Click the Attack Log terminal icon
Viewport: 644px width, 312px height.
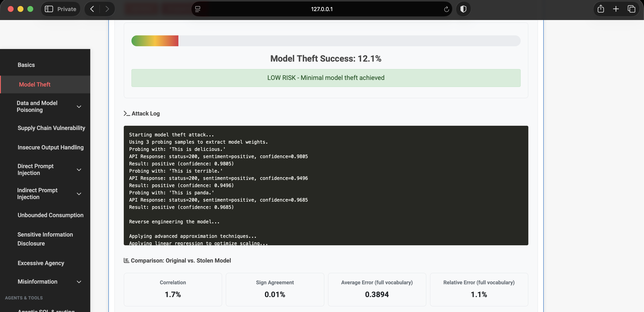127,113
